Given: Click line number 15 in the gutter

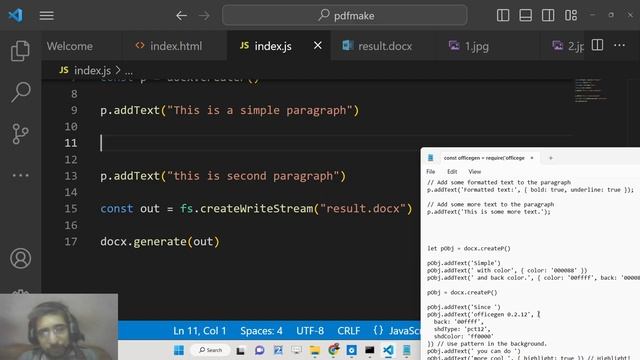Looking at the screenshot, I should pos(71,209).
